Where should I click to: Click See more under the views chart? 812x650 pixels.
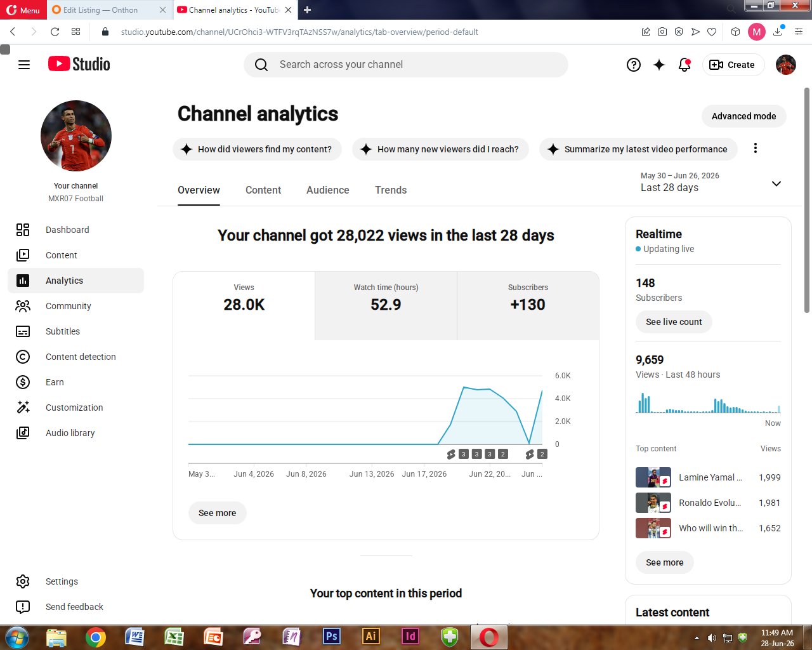click(x=217, y=513)
